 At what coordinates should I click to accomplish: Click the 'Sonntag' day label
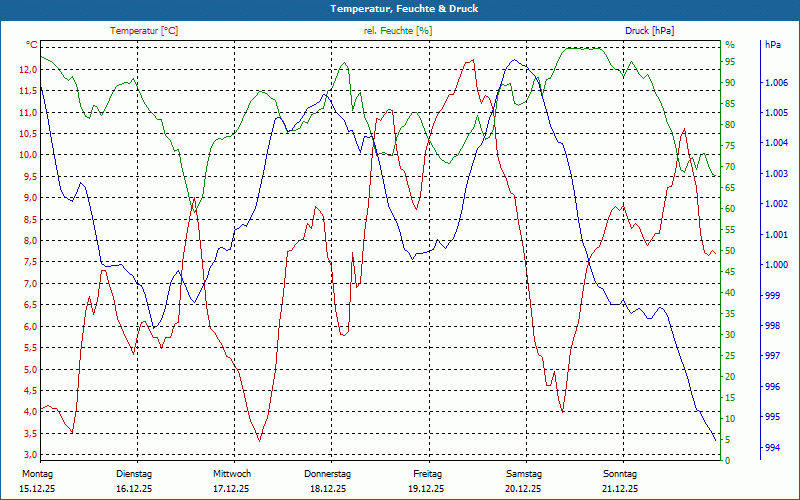(x=620, y=474)
